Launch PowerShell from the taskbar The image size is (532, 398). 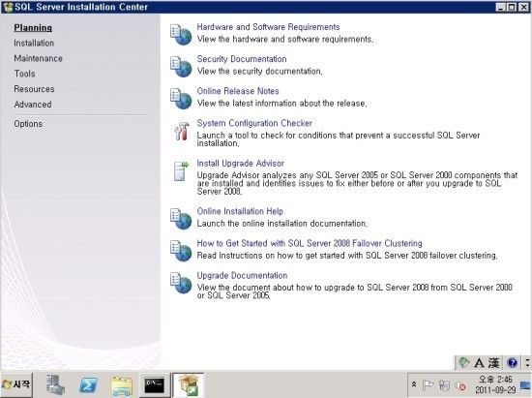click(88, 385)
